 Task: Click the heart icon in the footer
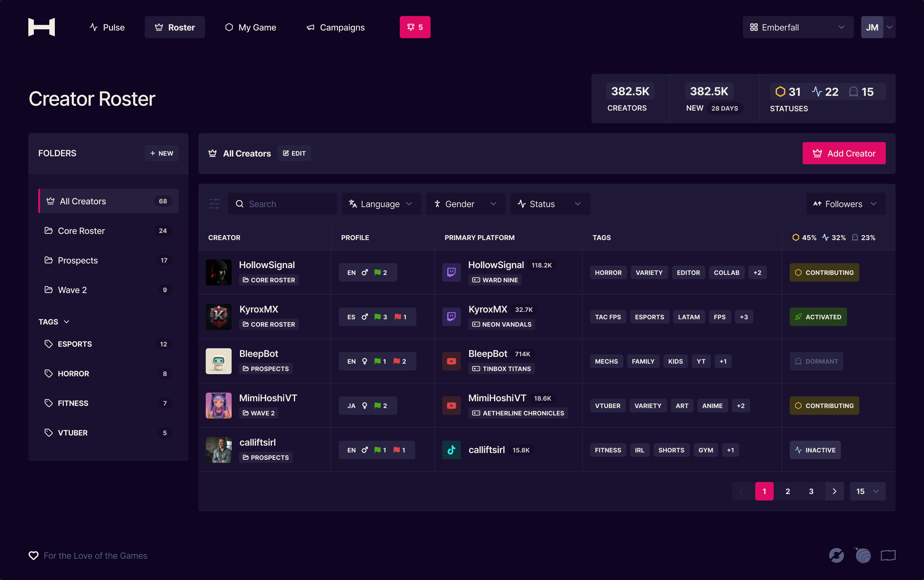pyautogui.click(x=34, y=555)
